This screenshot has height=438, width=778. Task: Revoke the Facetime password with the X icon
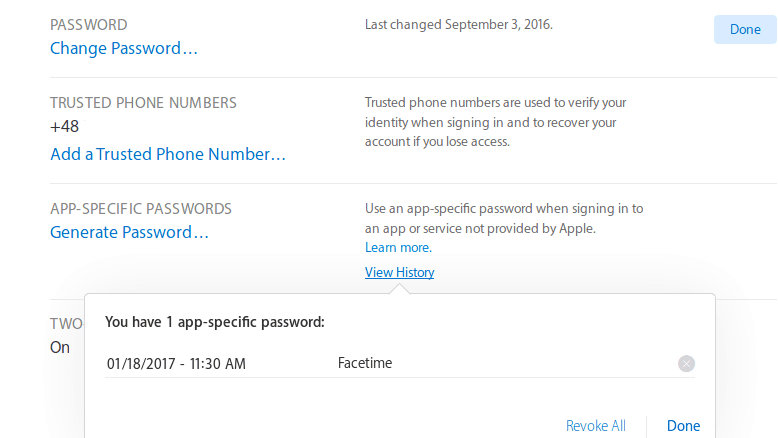coord(686,364)
